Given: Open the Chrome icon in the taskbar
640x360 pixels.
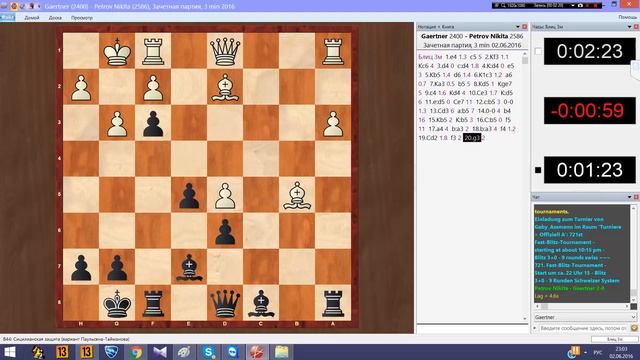Looking at the screenshot, I should (136, 352).
